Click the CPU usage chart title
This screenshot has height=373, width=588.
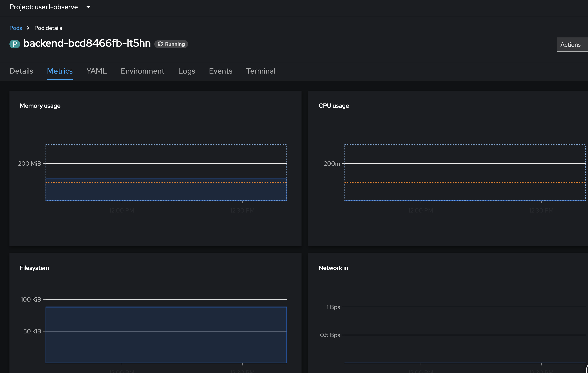tap(334, 106)
